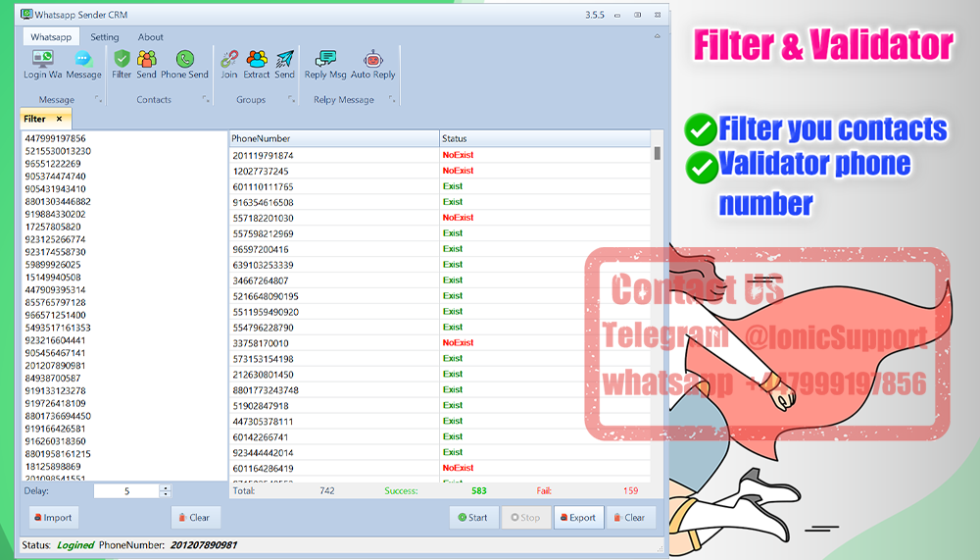This screenshot has height=560, width=980.
Task: Clear the results table
Action: click(630, 518)
